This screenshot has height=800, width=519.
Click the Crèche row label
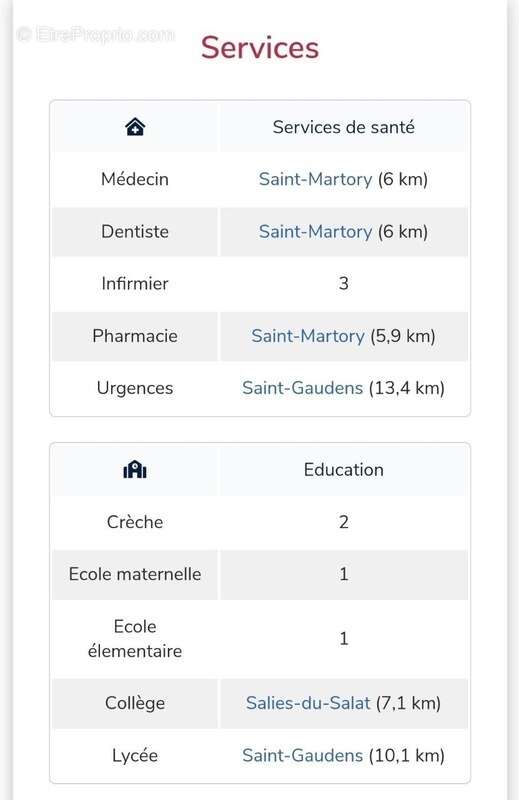click(x=135, y=522)
